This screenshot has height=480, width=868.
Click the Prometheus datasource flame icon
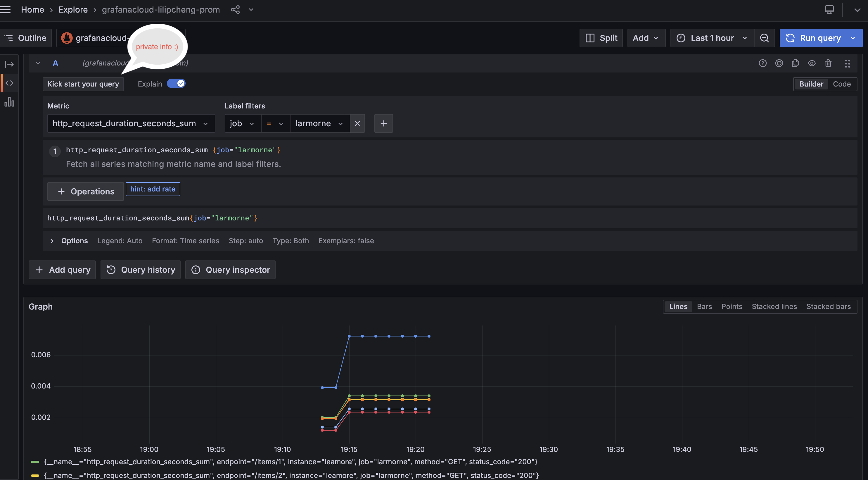67,38
